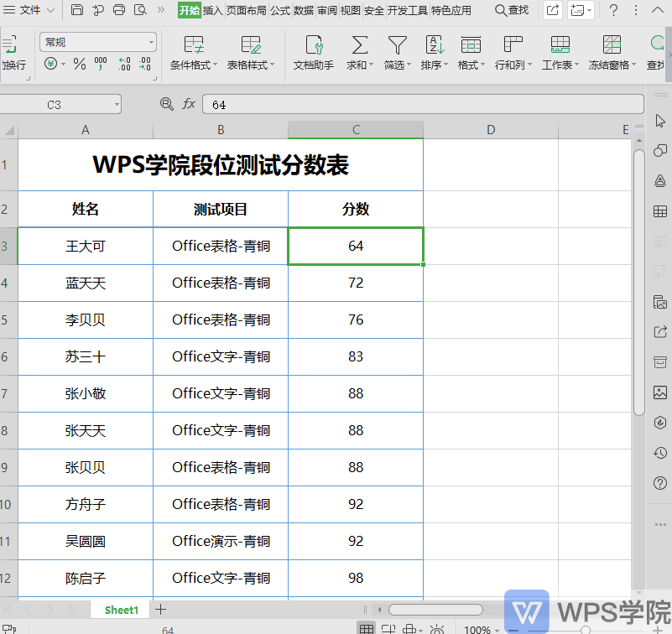Open the 条件格式 (Conditional Formatting) tool
The width and height of the screenshot is (672, 634).
pyautogui.click(x=192, y=50)
